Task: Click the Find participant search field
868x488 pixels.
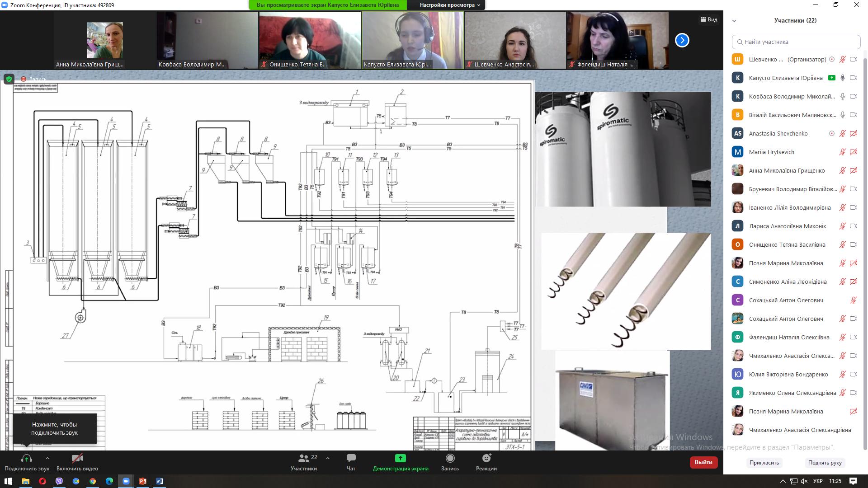Action: pos(796,42)
